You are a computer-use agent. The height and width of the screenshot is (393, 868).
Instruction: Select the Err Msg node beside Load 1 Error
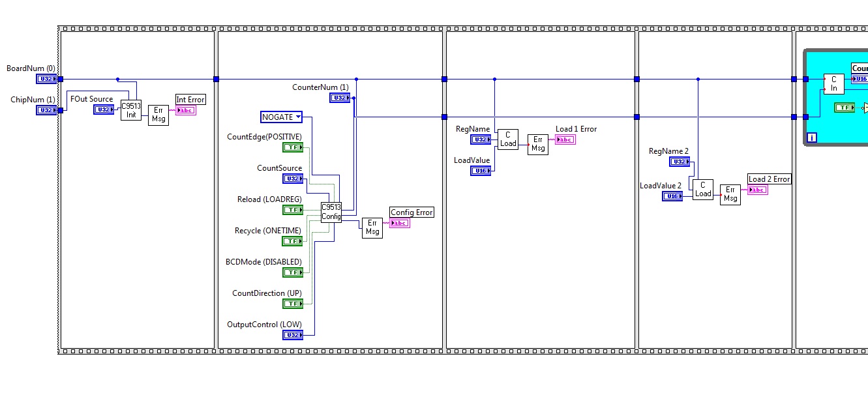click(538, 145)
